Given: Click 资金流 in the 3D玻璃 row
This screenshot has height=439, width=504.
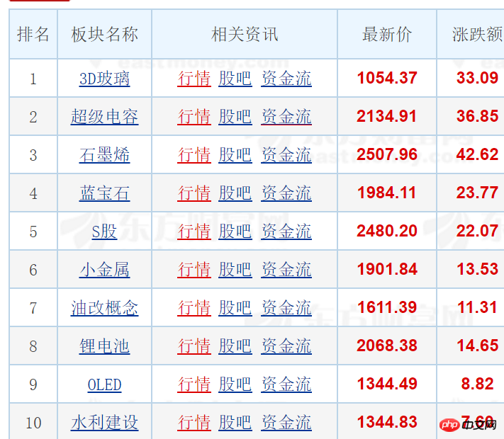Looking at the screenshot, I should [x=286, y=79].
